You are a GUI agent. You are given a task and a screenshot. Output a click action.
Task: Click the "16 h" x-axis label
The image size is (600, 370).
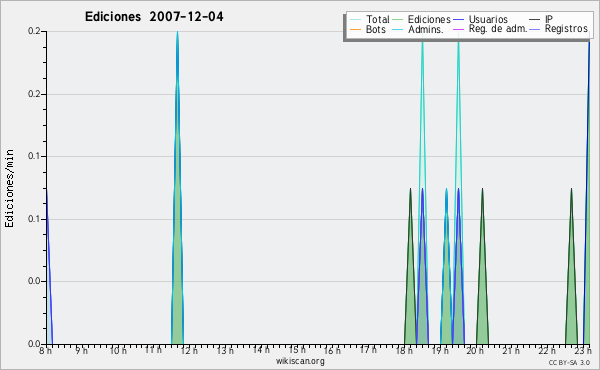pyautogui.click(x=332, y=350)
